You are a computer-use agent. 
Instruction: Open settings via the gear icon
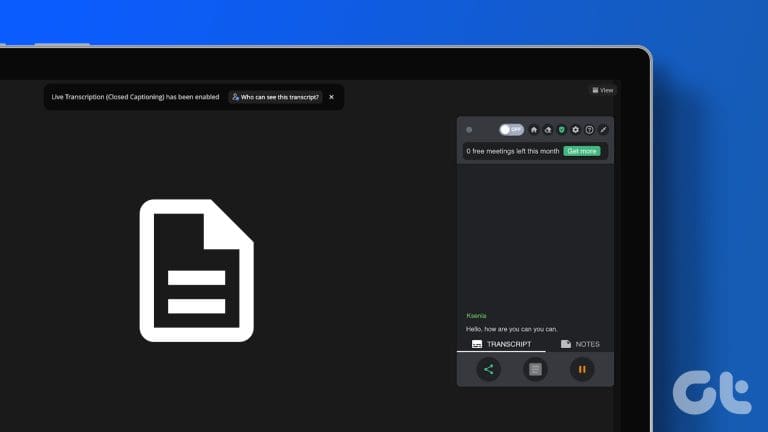point(575,130)
